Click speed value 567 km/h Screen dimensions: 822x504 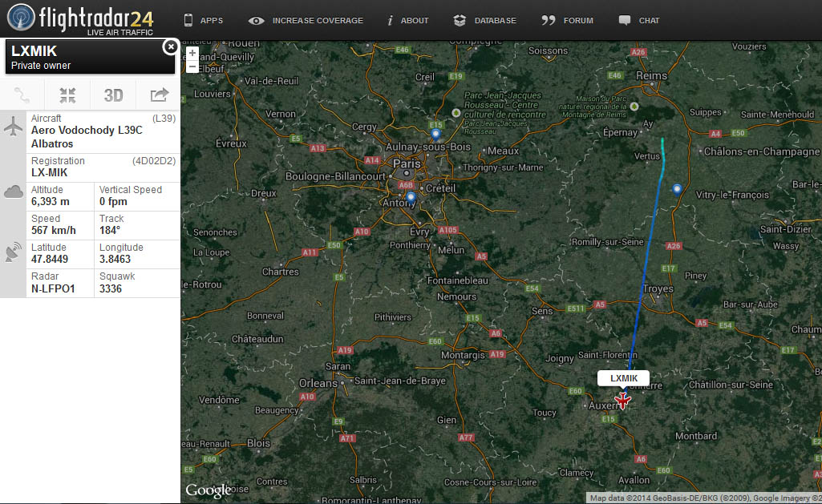(x=54, y=230)
